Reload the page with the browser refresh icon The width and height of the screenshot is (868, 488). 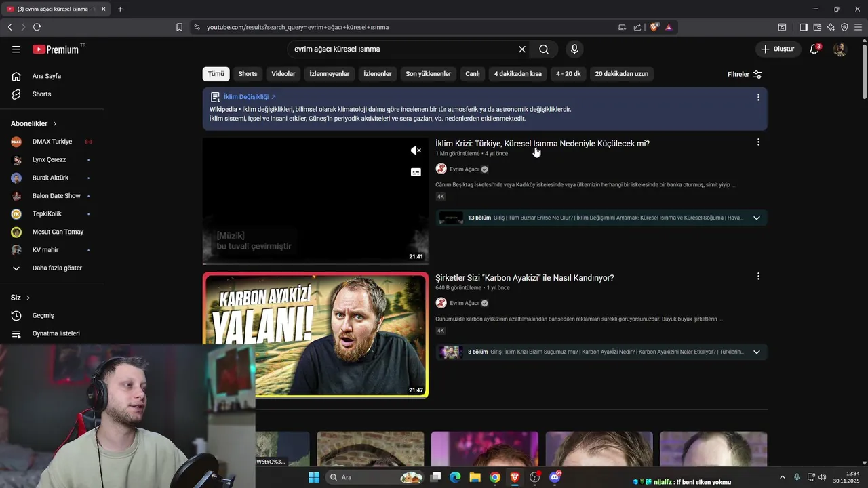(37, 27)
